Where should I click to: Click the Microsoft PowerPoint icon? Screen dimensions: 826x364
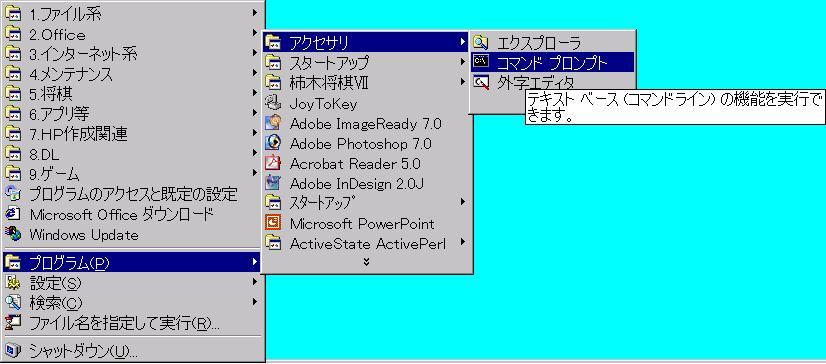(273, 223)
